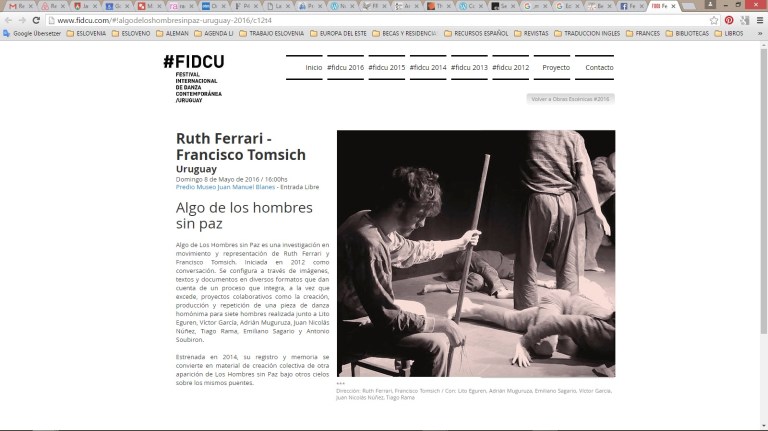Bookmark this page with the star icon

[x=714, y=20]
